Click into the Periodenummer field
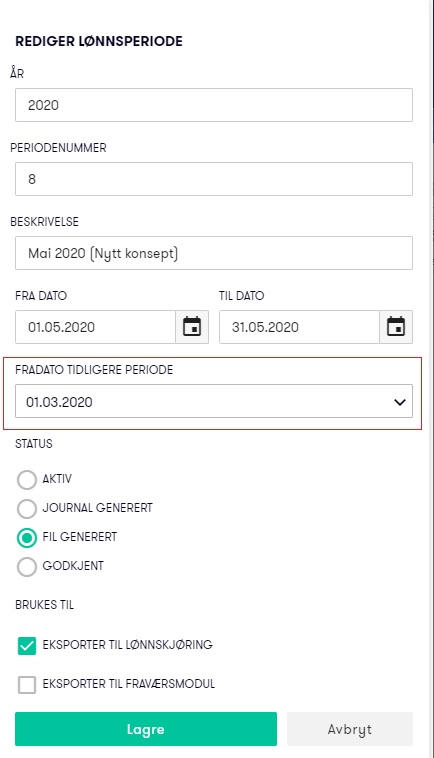Screen dimensions: 434x758 214,179
